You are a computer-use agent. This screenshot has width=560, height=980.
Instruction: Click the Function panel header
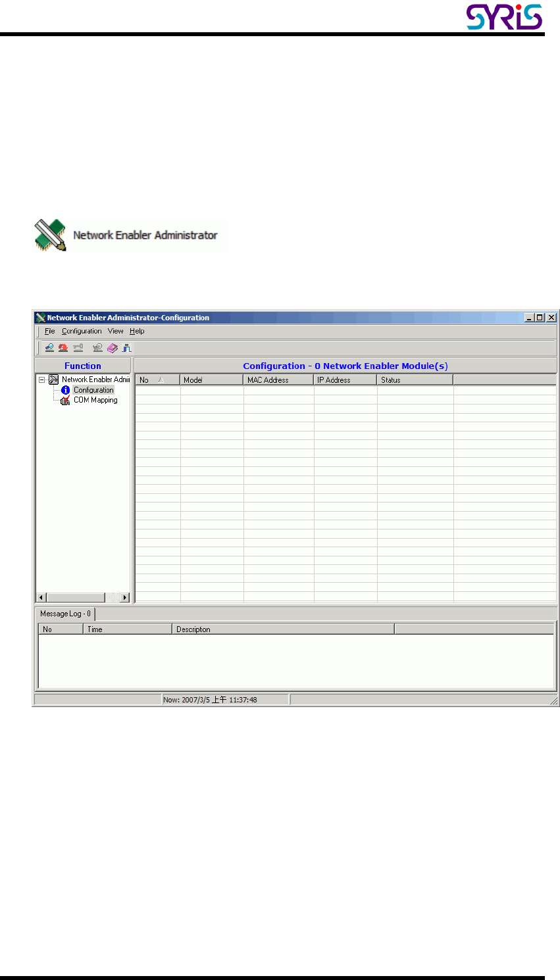tap(83, 366)
